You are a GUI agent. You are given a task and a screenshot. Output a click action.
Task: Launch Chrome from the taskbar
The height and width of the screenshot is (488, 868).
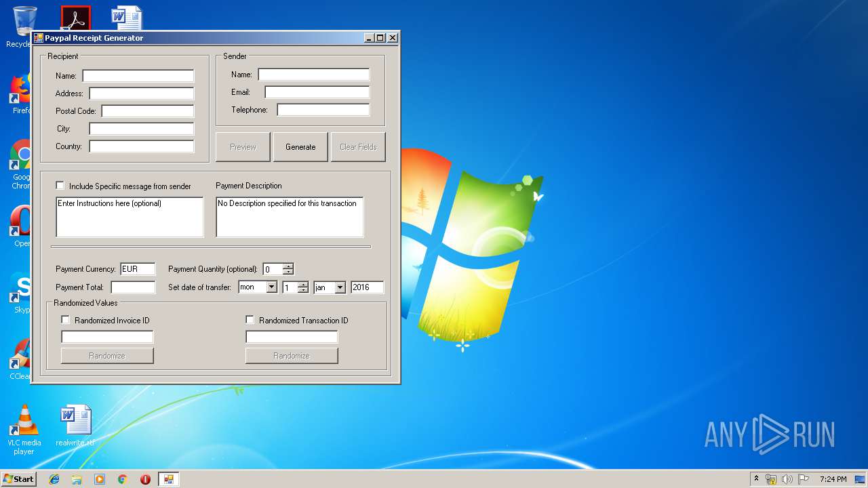pyautogui.click(x=122, y=479)
